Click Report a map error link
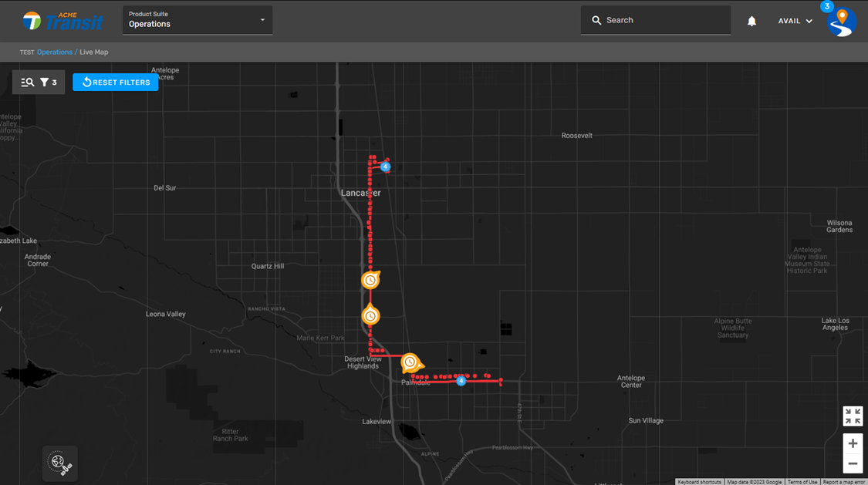 point(844,482)
